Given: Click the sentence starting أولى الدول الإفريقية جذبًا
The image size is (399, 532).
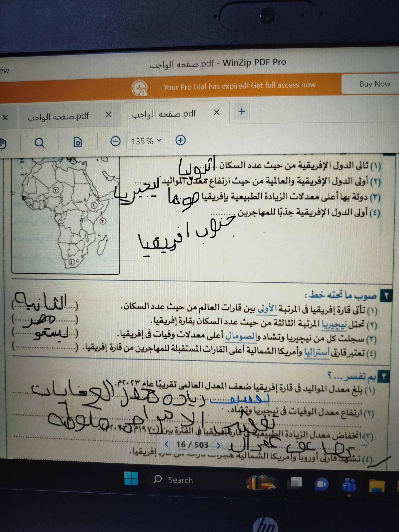Looking at the screenshot, I should point(309,213).
